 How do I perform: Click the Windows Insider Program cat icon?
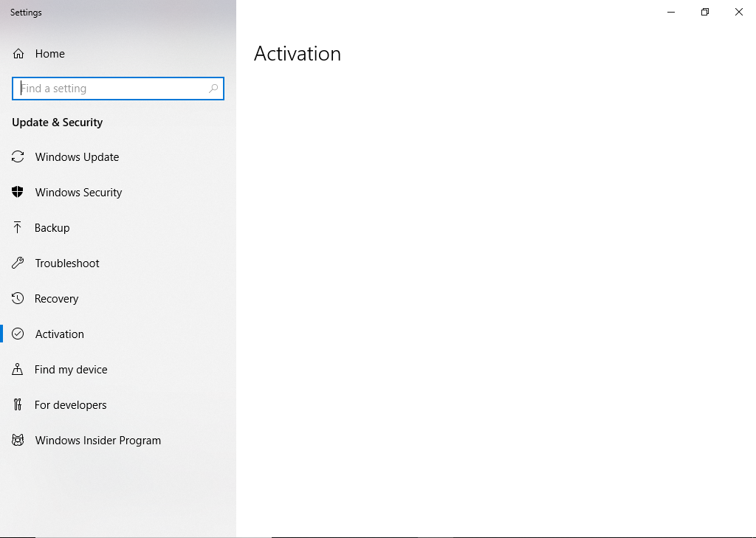(x=18, y=440)
